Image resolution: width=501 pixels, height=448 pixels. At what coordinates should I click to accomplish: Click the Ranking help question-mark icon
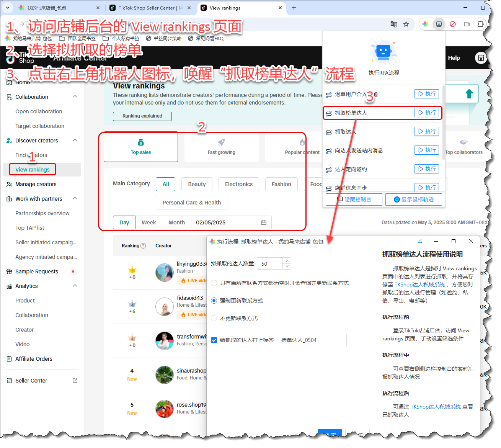click(x=144, y=246)
